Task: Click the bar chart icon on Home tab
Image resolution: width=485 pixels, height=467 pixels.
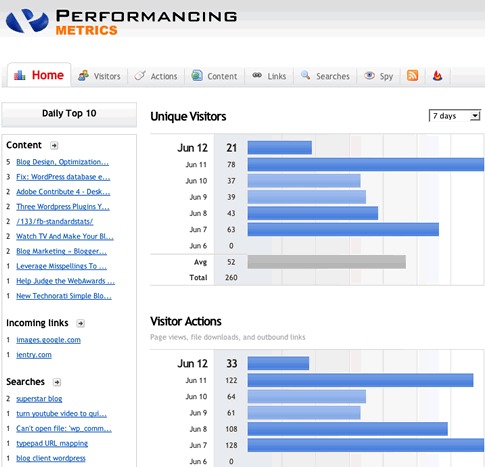Action: (x=20, y=75)
